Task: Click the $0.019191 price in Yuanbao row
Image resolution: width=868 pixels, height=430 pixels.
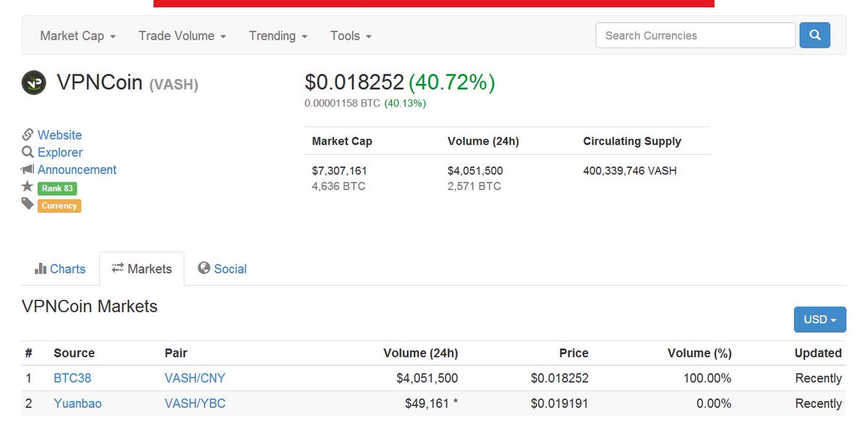Action: click(x=560, y=403)
